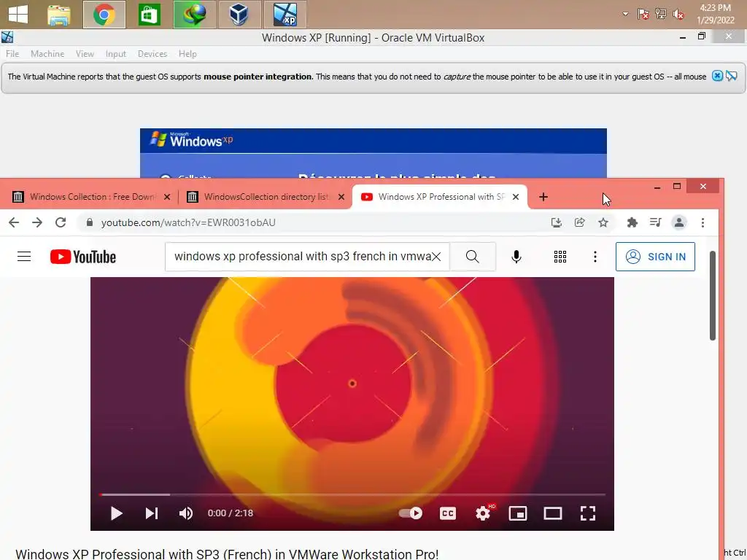Screen dimensions: 747x560
Task: Open video player settings gear
Action: pos(483,513)
